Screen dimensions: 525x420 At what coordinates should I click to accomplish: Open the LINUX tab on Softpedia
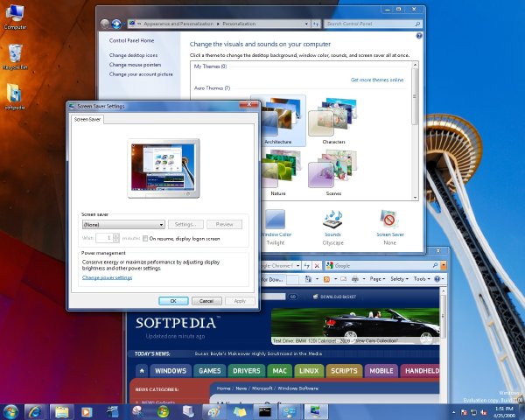pos(309,371)
